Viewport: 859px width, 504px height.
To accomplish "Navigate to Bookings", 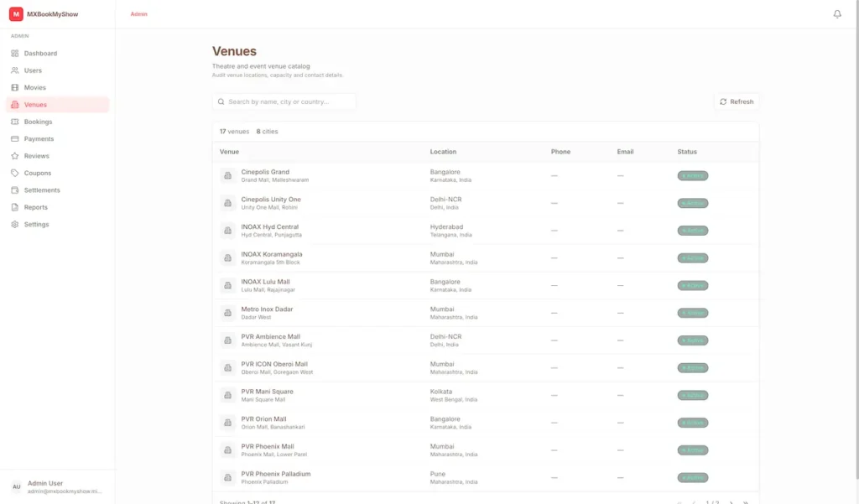I will click(x=57, y=122).
